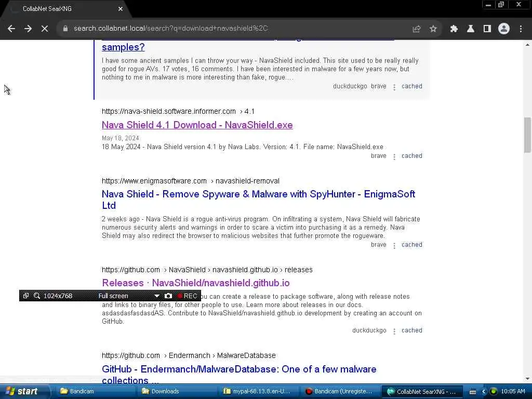Open Chrome Labs flask icon
532x399 pixels.
click(471, 29)
